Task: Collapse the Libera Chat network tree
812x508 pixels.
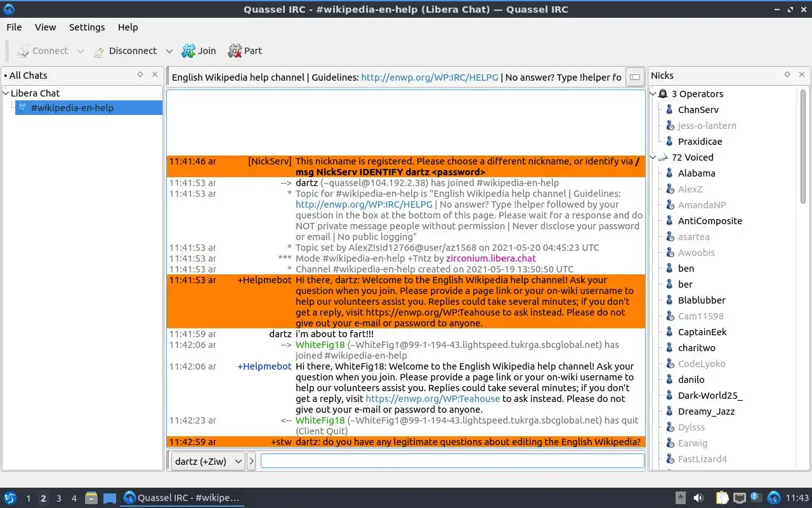Action: pos(6,93)
